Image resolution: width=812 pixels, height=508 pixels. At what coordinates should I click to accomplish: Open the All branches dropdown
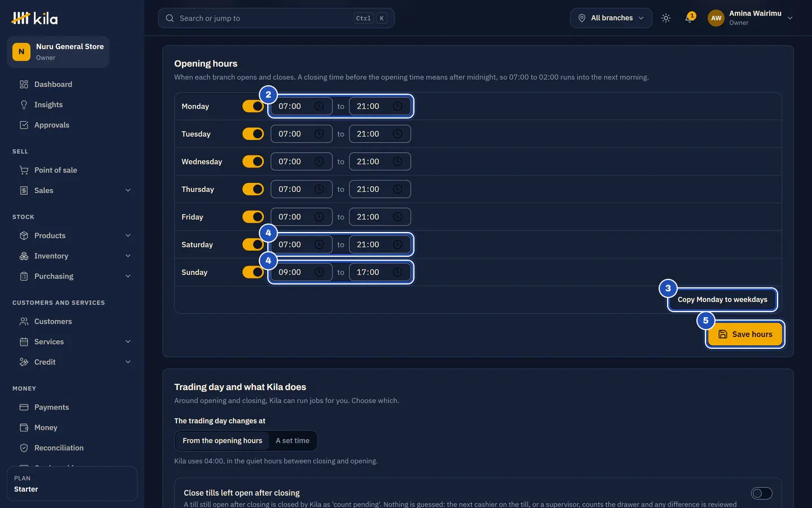pos(611,18)
